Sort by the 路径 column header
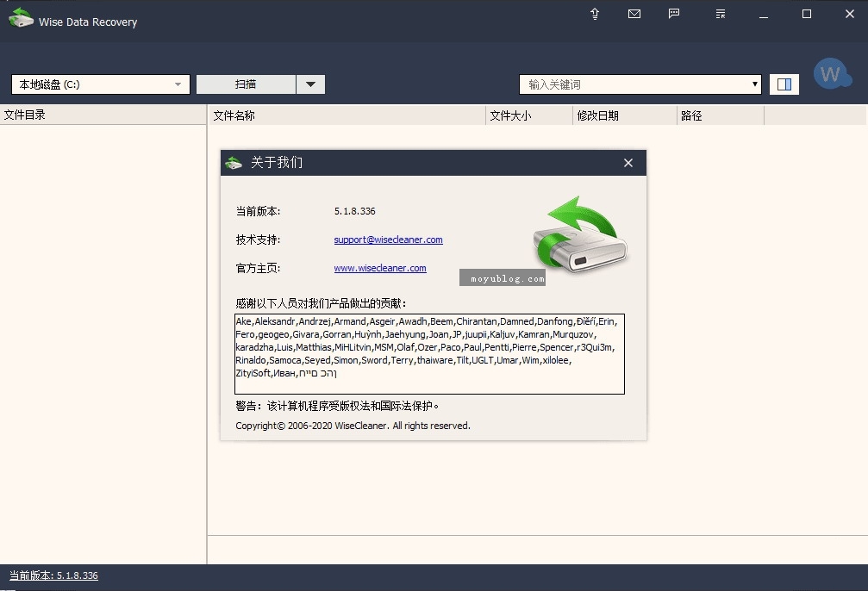The image size is (868, 591). [x=721, y=115]
